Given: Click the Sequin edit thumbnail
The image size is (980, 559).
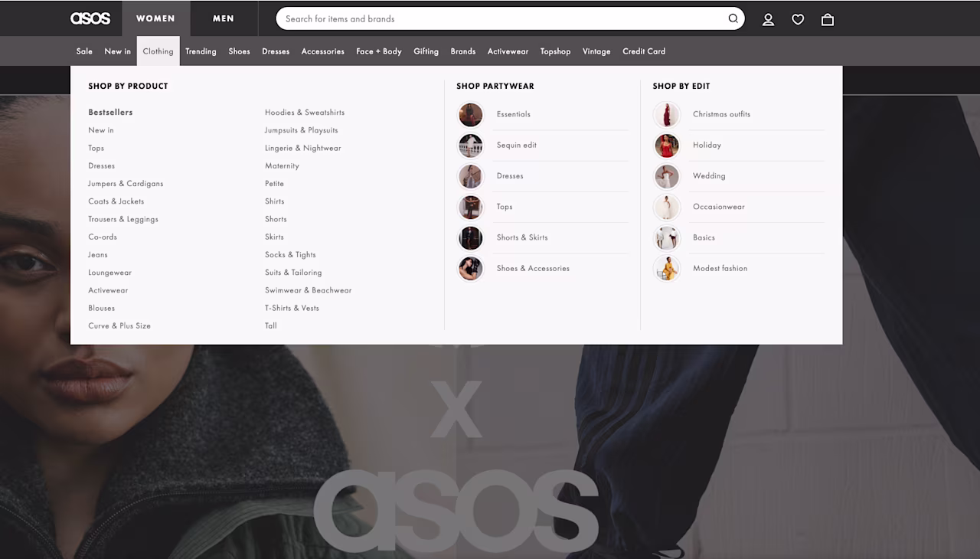Looking at the screenshot, I should 471,145.
